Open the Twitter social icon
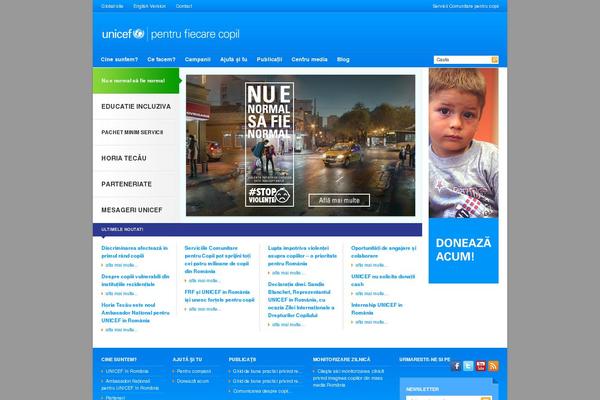The width and height of the screenshot is (600, 400). point(468,366)
